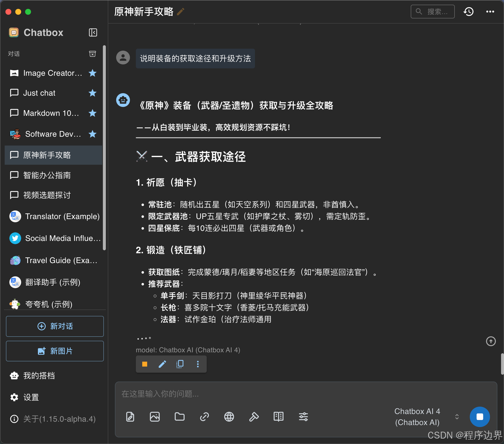Click the hammer tools icon in input toolbar
Viewport: 504px width, 444px height.
pos(254,417)
